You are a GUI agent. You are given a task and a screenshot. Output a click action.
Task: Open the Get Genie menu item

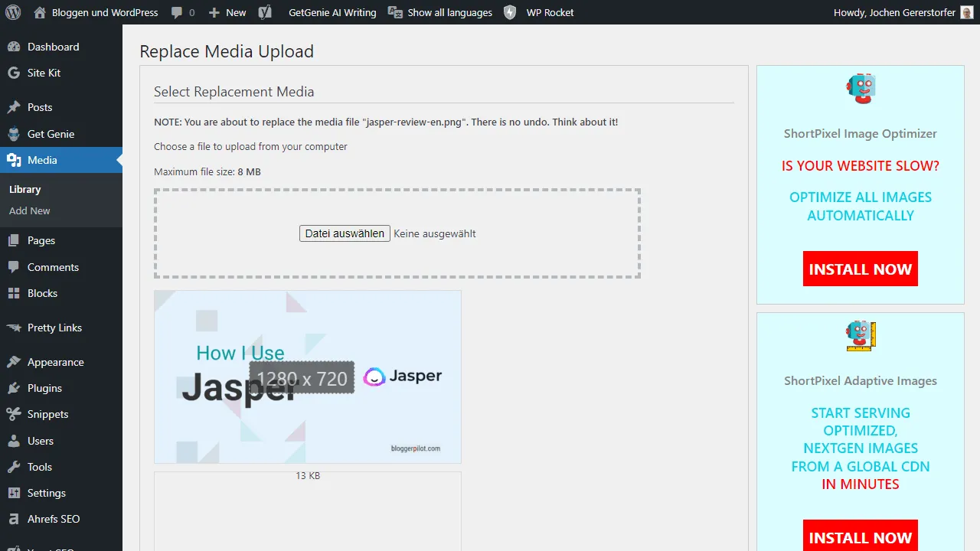coord(61,134)
